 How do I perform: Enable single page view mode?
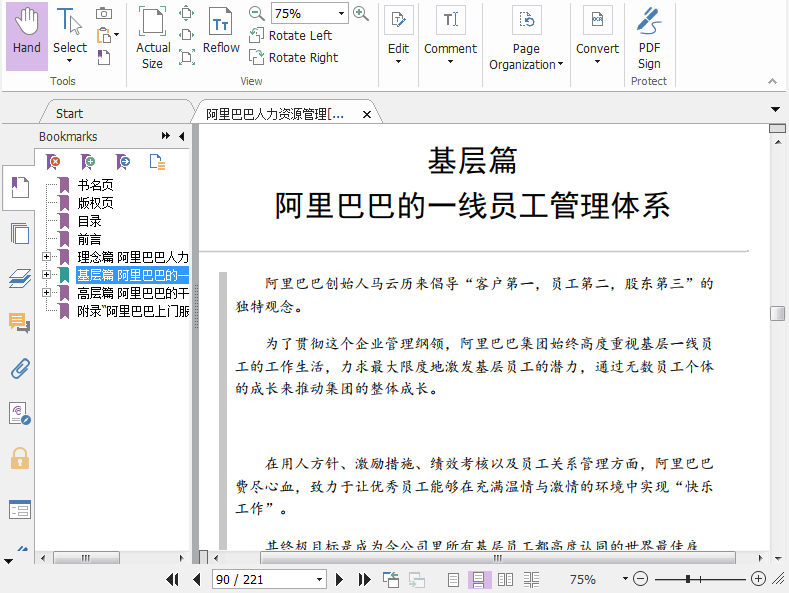(453, 580)
